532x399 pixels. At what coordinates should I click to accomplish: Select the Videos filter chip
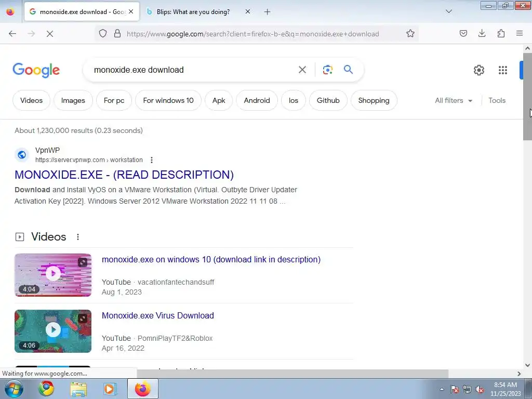point(31,100)
